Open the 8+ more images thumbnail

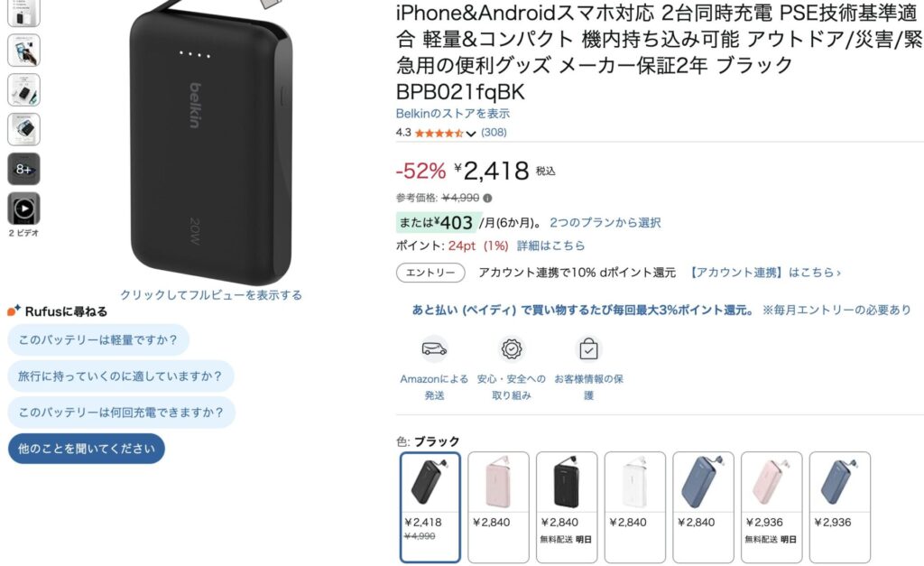(24, 169)
